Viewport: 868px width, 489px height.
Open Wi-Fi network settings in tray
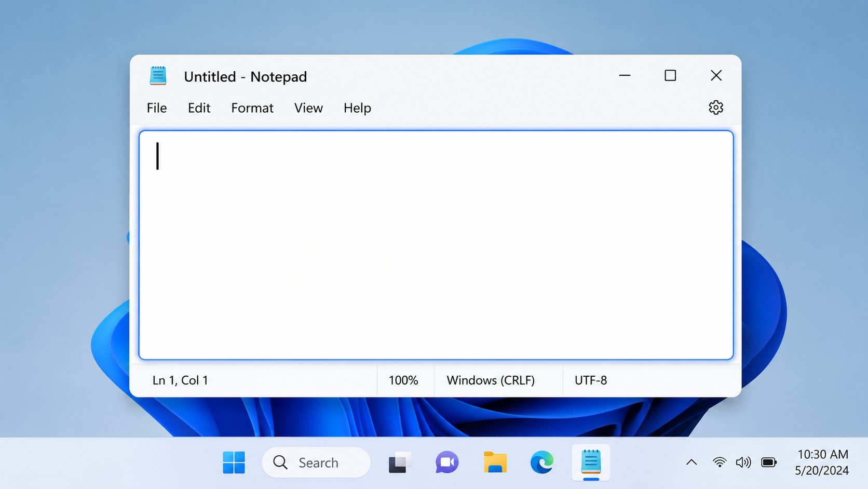[719, 462]
